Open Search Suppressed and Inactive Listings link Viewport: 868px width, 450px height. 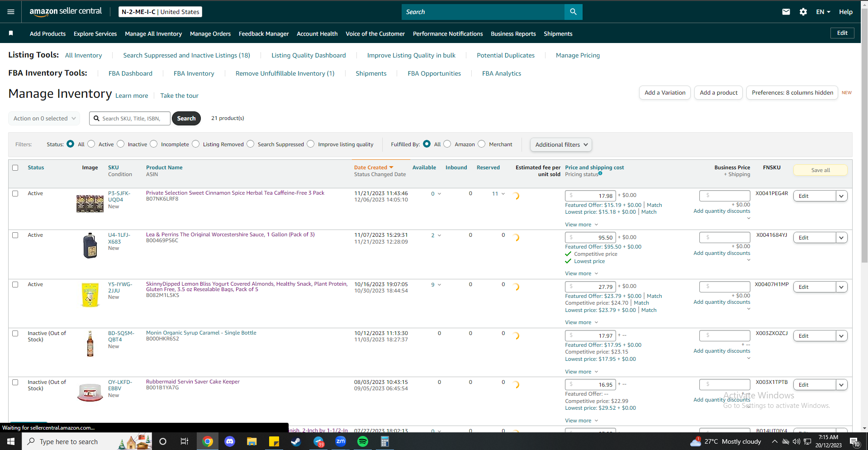tap(187, 55)
